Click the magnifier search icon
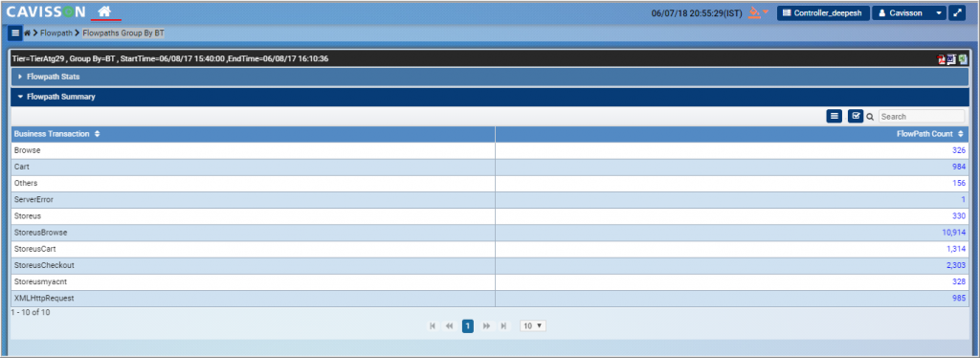This screenshot has width=980, height=358. point(869,117)
